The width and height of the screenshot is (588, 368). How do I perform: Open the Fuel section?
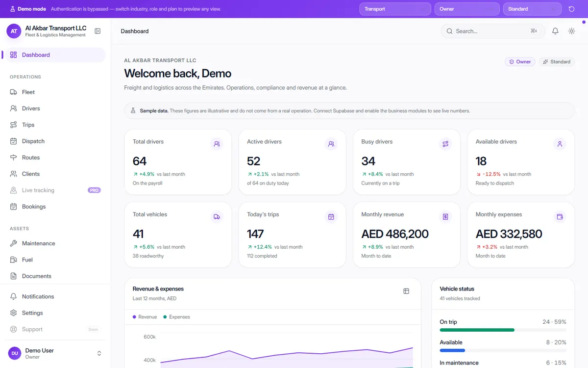55,260
